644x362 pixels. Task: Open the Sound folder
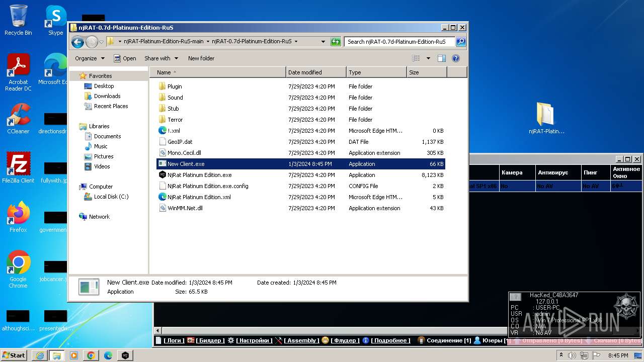pyautogui.click(x=175, y=98)
